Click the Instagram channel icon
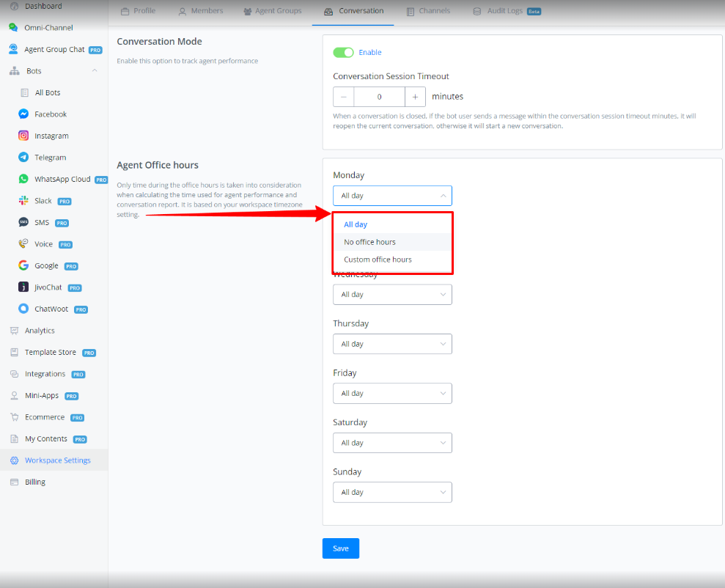 tap(24, 136)
